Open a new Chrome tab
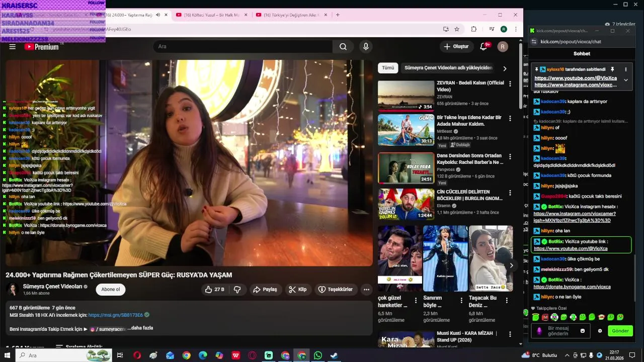 (x=338, y=15)
